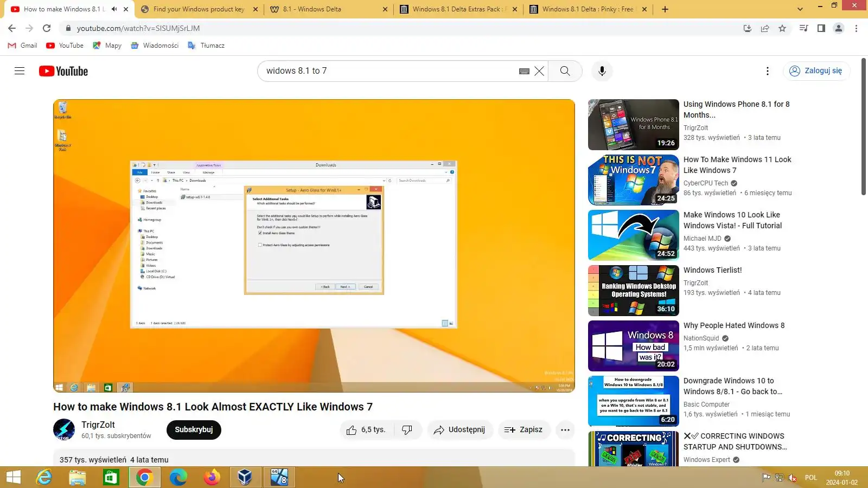Open 'Make Windows 10 Look Like Windows Vista' thumbnail
The height and width of the screenshot is (488, 868).
(x=634, y=235)
